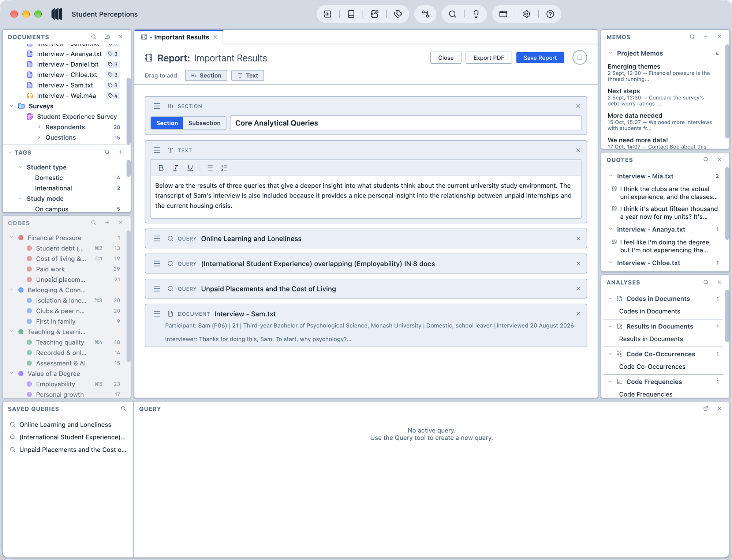Click the import icon in top toolbar

coord(328,14)
